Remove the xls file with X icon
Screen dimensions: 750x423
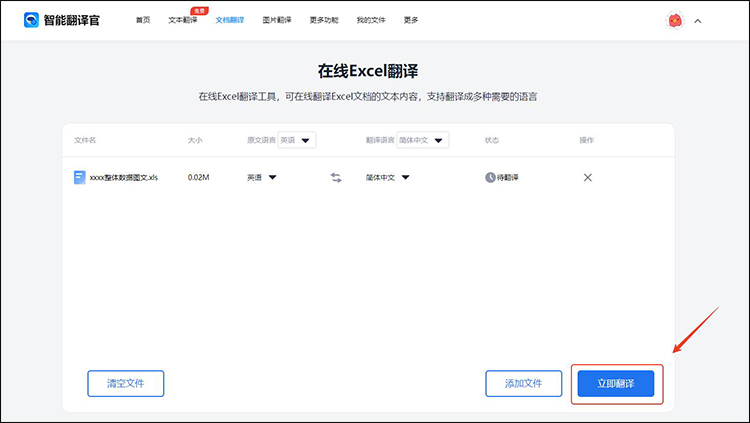[588, 178]
